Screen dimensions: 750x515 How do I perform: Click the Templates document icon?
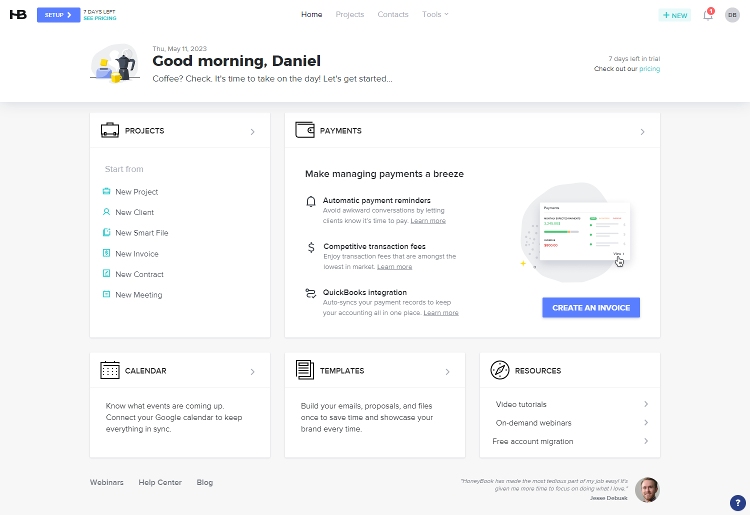pyautogui.click(x=304, y=370)
